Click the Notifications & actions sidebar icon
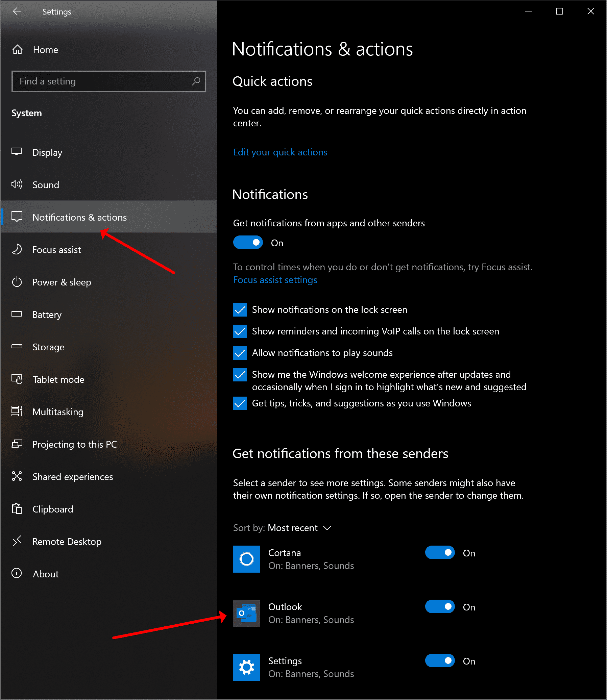 [17, 217]
